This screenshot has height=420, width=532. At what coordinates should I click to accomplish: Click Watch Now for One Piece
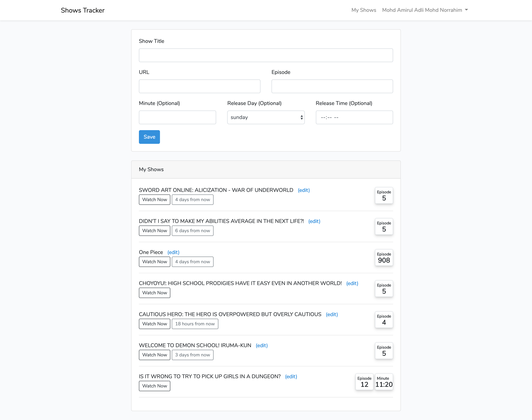pyautogui.click(x=154, y=262)
